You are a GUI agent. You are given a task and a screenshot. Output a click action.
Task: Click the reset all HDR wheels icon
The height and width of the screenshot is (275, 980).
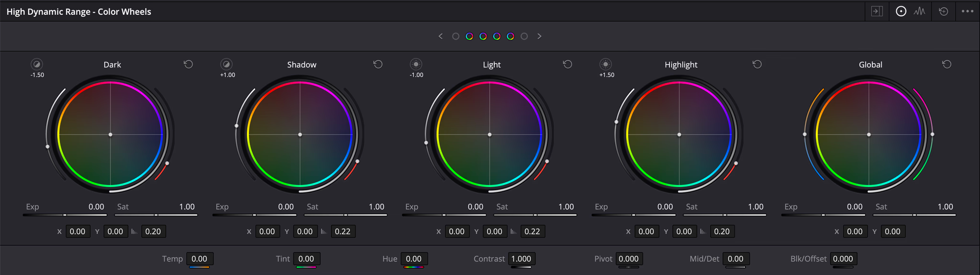(x=943, y=11)
